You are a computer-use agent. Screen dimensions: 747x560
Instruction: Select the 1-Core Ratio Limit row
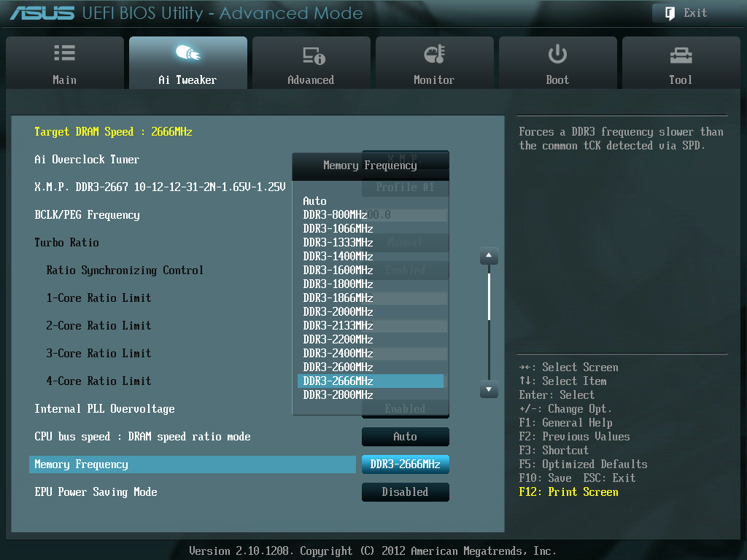click(x=98, y=297)
